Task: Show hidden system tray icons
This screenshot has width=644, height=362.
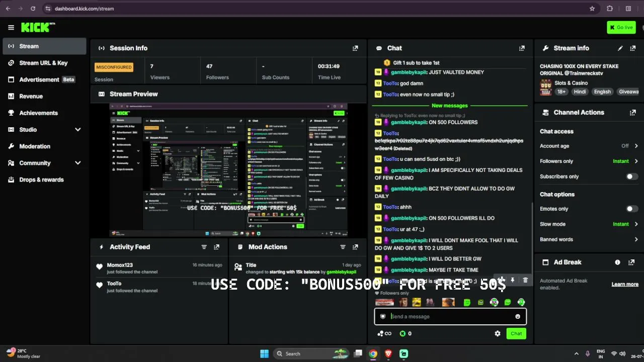Action: (x=576, y=353)
